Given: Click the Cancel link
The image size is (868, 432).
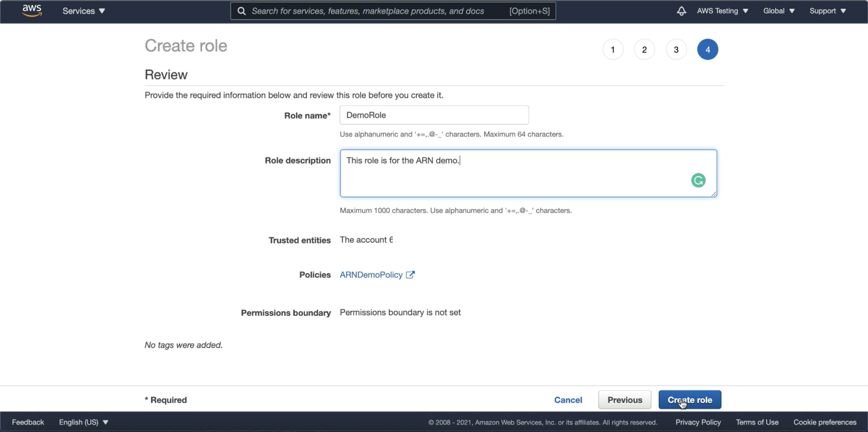Looking at the screenshot, I should (568, 400).
